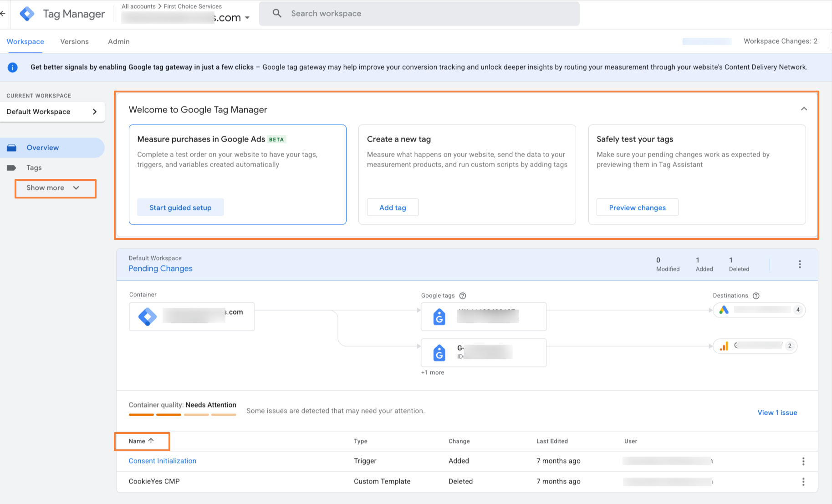
Task: Click the search magnifier icon
Action: coord(277,13)
